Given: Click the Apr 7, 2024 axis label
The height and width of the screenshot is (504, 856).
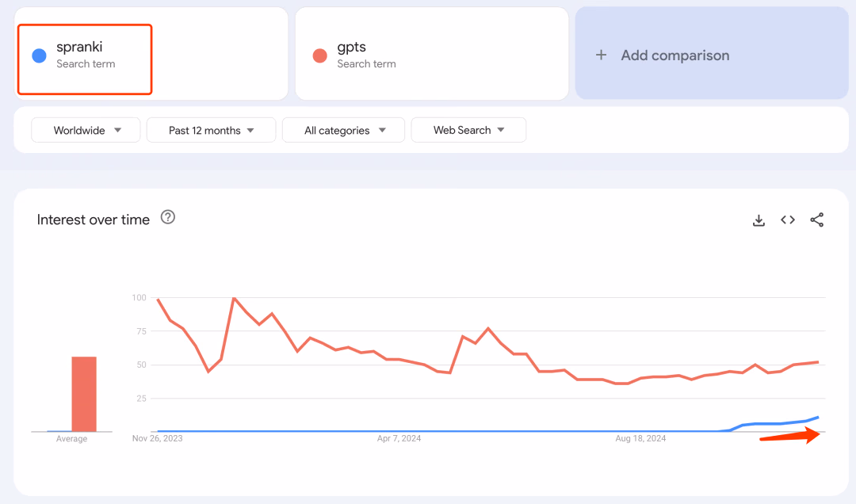Looking at the screenshot, I should (399, 438).
